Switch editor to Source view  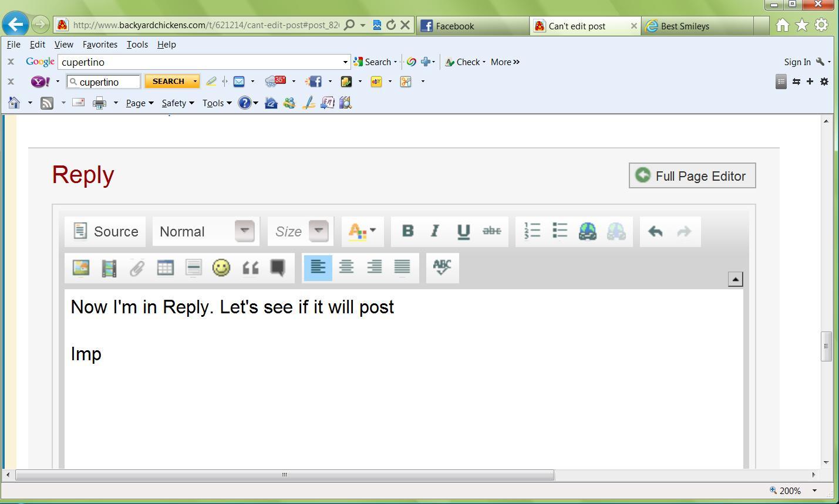106,231
